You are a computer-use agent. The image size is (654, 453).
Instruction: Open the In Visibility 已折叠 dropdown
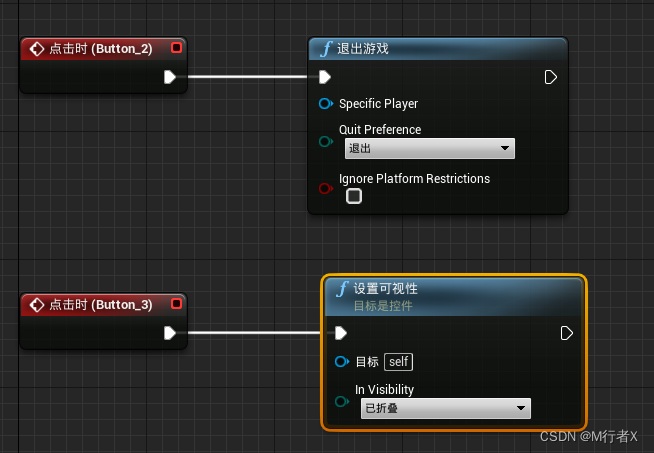[445, 408]
